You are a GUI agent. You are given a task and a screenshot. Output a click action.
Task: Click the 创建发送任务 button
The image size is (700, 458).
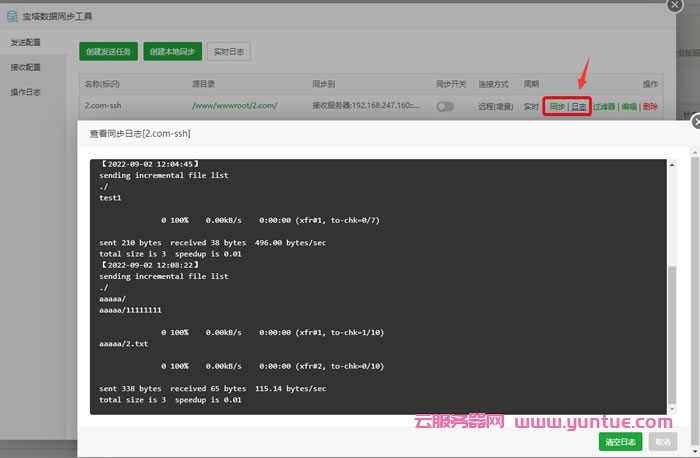coord(108,51)
